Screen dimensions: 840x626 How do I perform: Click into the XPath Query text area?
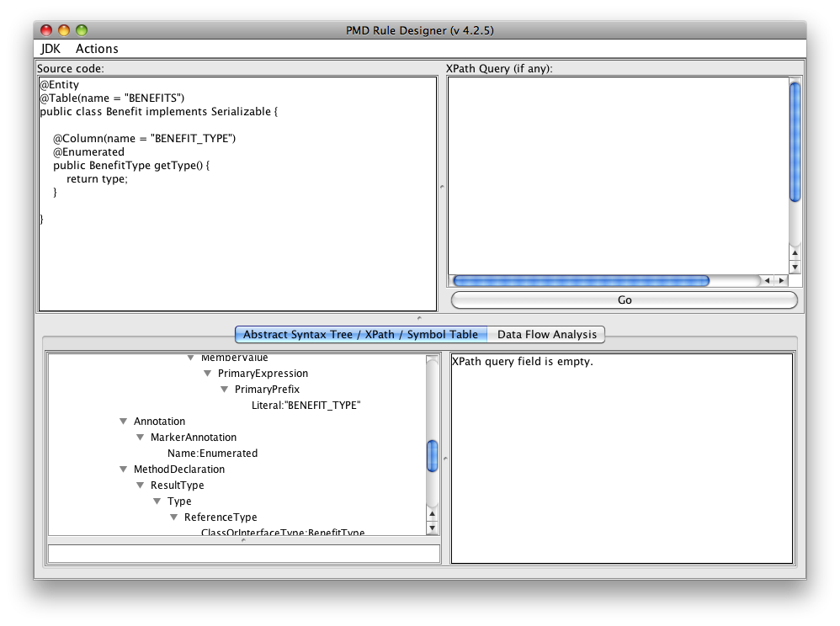(618, 176)
